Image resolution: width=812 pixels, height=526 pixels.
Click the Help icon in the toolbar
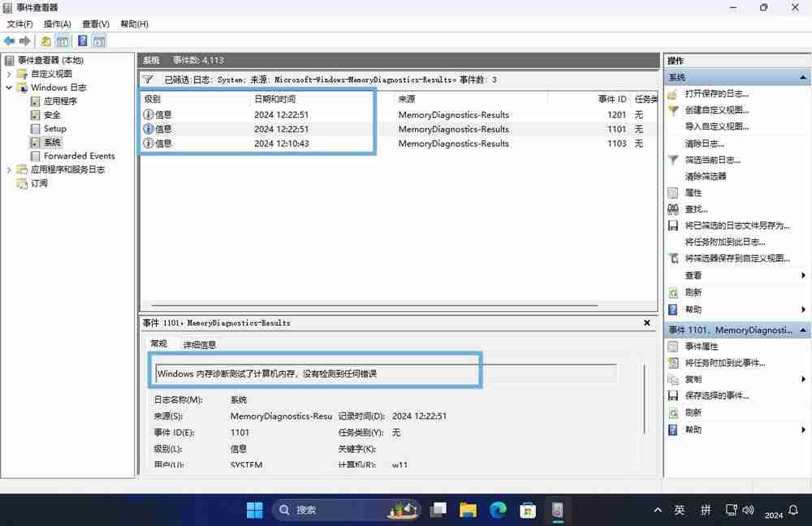point(81,41)
